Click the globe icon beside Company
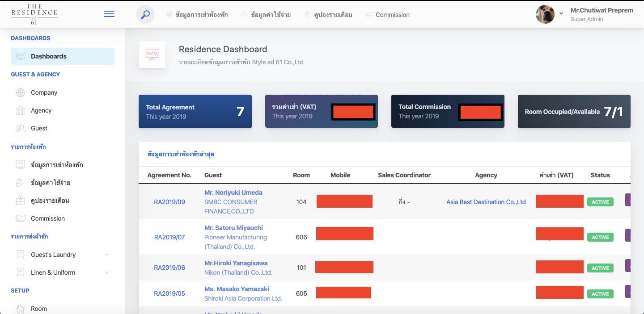This screenshot has width=644, height=314. pyautogui.click(x=21, y=92)
